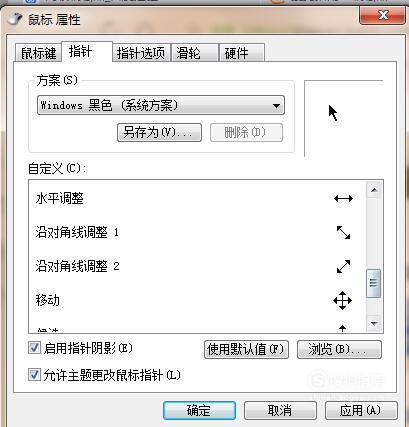Click the cursor list scroll-up arrow

click(x=374, y=190)
